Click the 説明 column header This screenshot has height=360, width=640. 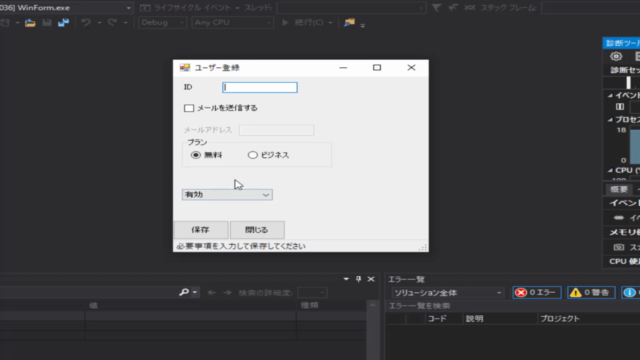click(x=474, y=319)
